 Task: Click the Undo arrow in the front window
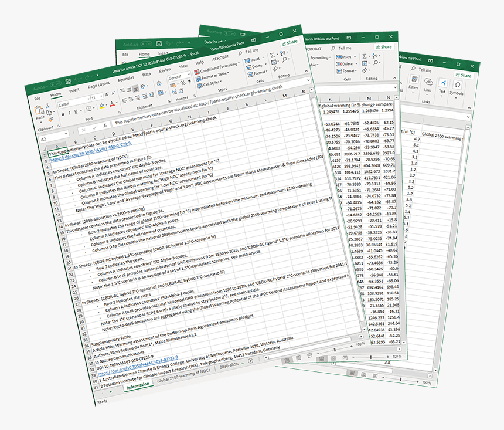coord(77,79)
